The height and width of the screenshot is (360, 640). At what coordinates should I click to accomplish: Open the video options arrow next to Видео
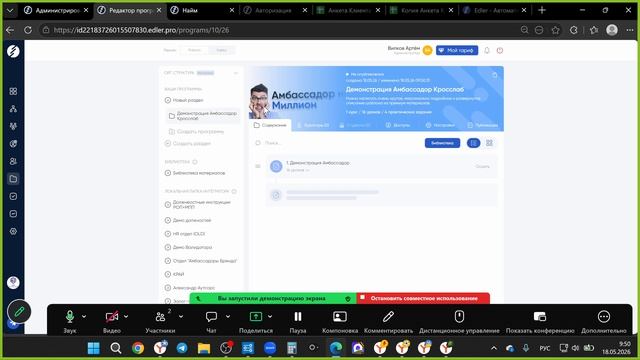pyautogui.click(x=126, y=316)
